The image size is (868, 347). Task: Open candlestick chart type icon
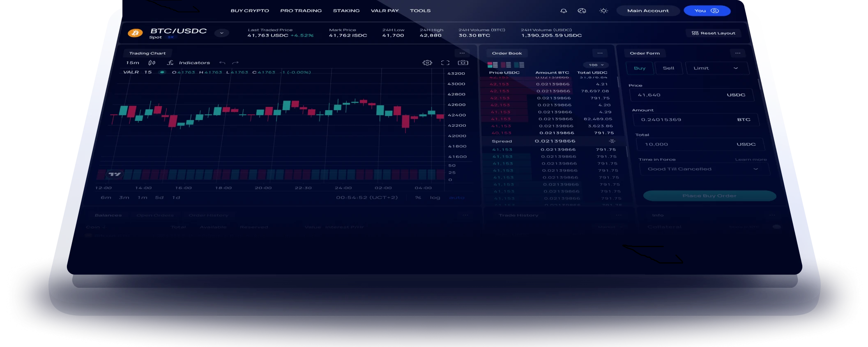[x=152, y=63]
